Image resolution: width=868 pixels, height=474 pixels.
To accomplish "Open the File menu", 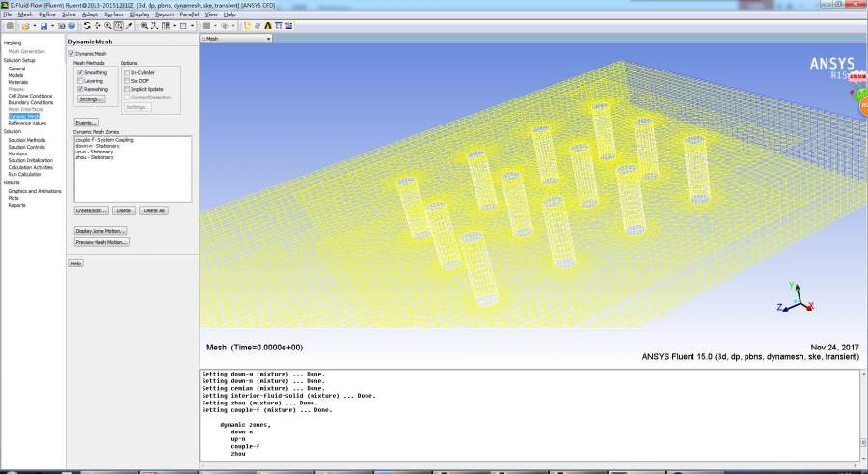I will coord(7,14).
